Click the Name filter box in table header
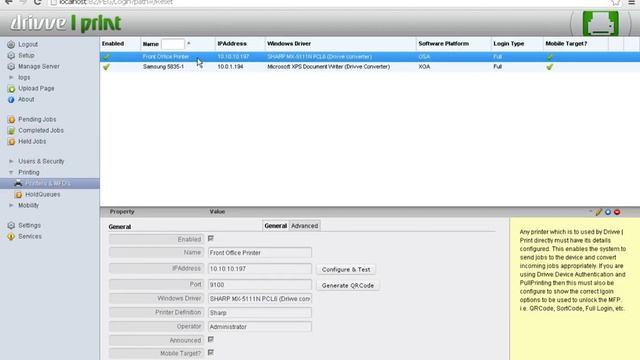This screenshot has height=360, width=640. pyautogui.click(x=173, y=44)
